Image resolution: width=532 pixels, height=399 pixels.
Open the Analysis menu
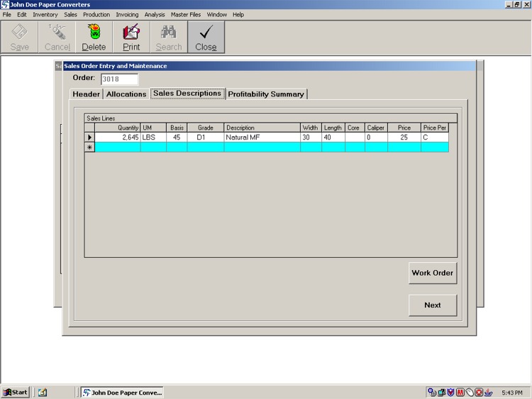pos(155,15)
